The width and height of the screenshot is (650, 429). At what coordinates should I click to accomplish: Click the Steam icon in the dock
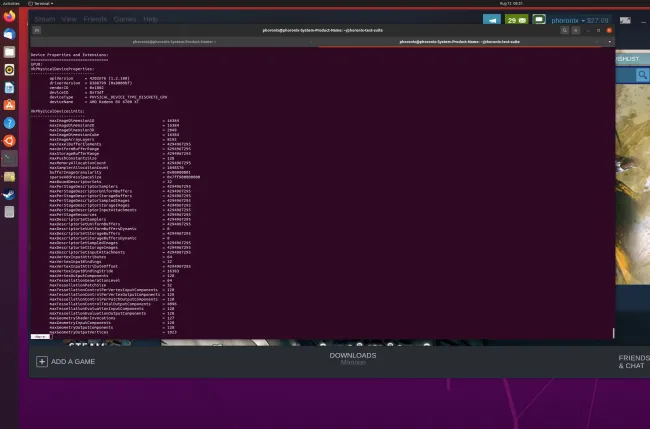(10, 194)
